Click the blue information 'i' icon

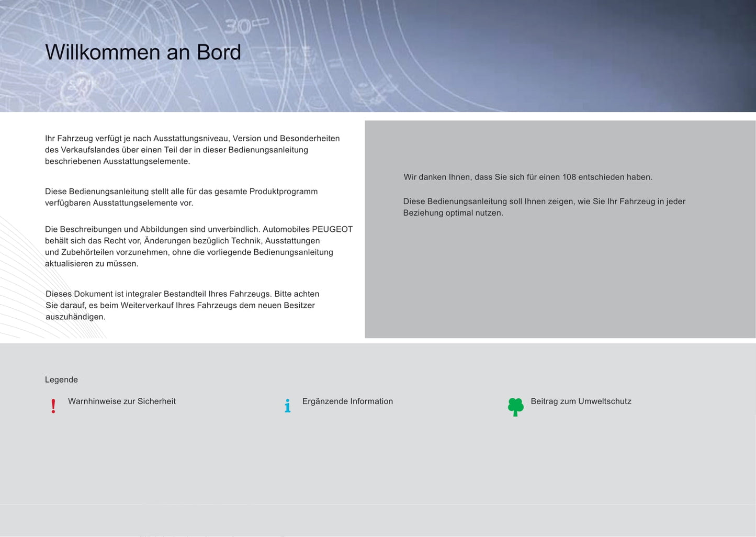[x=287, y=406]
